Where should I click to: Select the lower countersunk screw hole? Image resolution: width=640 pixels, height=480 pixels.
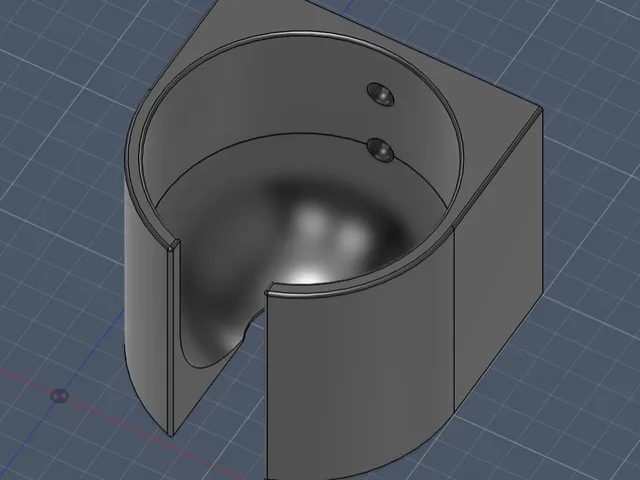pos(380,150)
